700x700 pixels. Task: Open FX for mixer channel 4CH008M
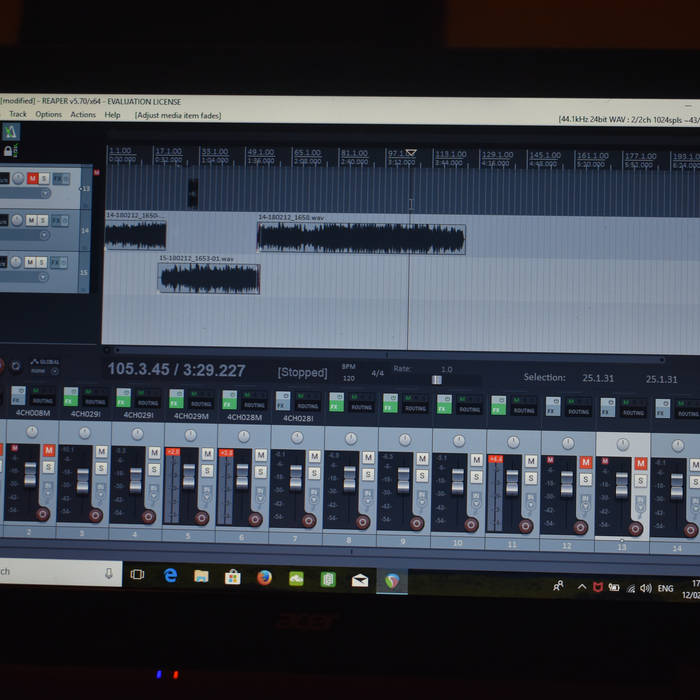[x=18, y=397]
